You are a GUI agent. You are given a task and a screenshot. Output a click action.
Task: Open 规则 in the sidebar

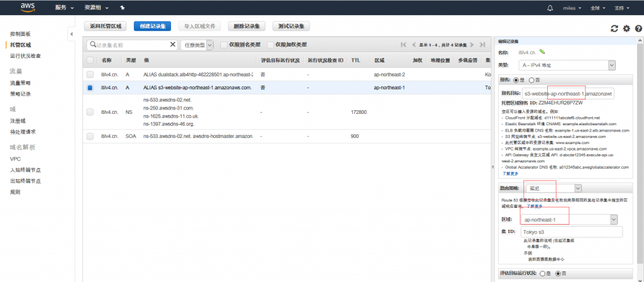point(15,192)
